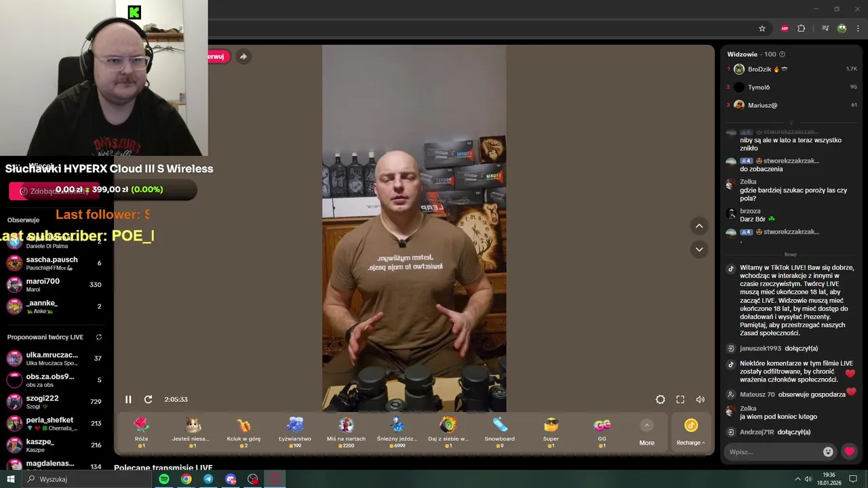Reload the live stream with refresh icon

click(x=148, y=399)
